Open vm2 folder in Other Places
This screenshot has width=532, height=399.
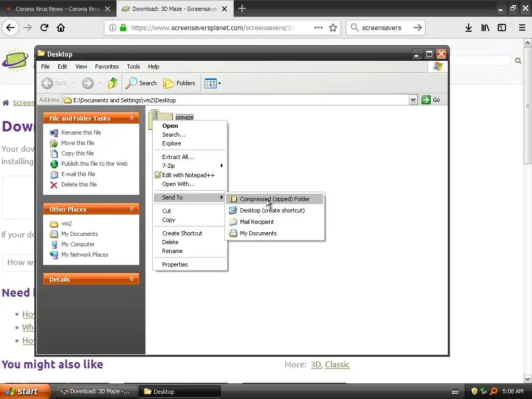pos(66,223)
